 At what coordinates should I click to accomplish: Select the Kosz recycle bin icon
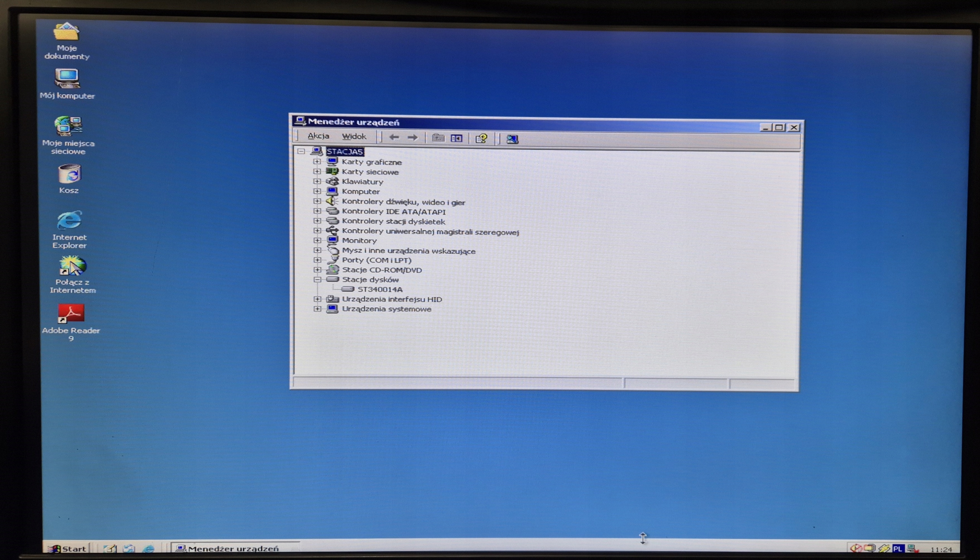69,179
